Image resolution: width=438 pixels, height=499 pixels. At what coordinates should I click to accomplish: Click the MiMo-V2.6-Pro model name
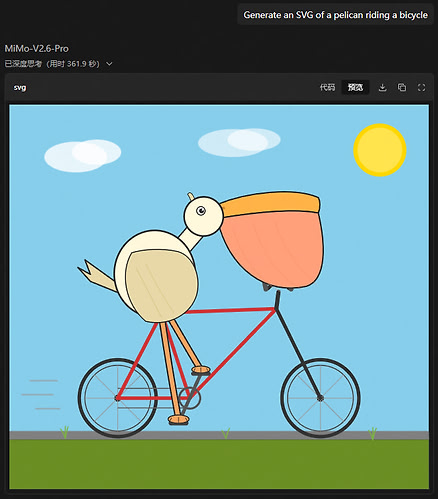click(36, 49)
